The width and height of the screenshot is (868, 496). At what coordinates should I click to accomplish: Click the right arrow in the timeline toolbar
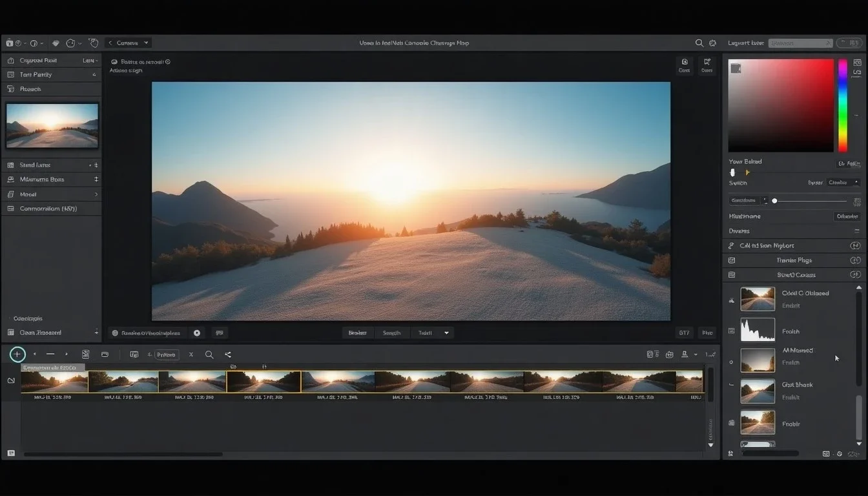click(66, 354)
